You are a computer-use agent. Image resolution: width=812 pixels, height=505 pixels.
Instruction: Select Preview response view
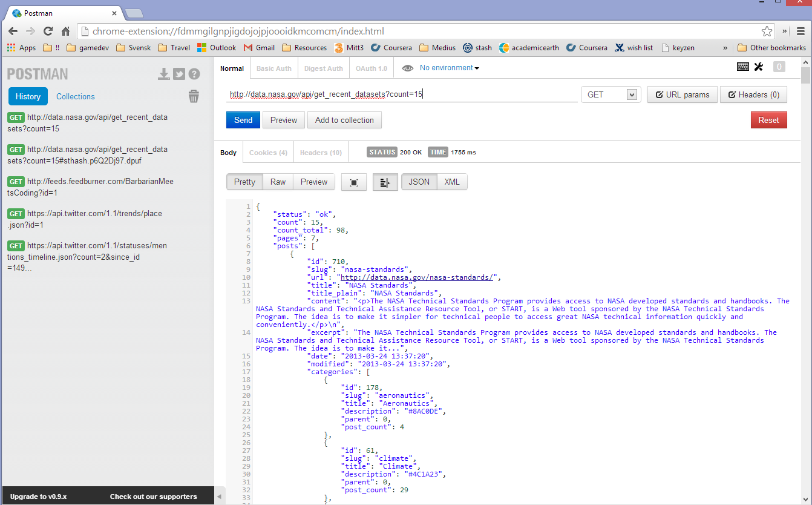(314, 182)
